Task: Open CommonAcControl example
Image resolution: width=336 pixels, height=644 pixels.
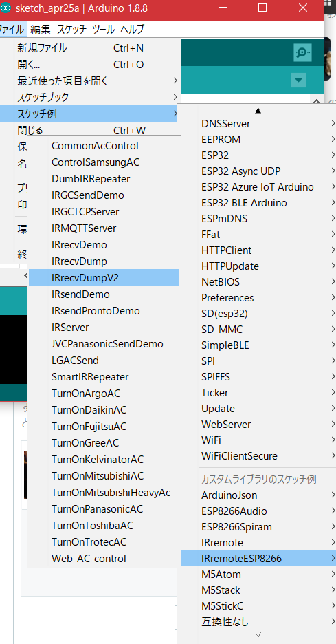Action: click(104, 146)
